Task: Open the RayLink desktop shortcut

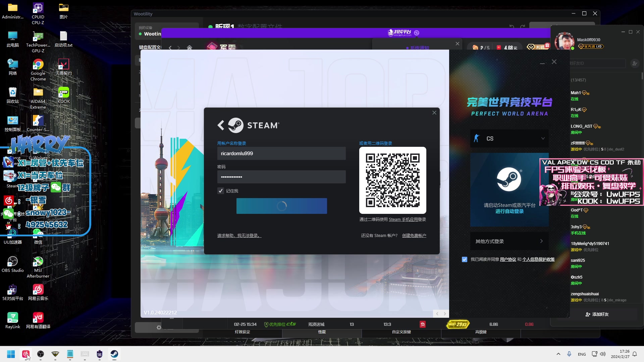Action: point(13,320)
